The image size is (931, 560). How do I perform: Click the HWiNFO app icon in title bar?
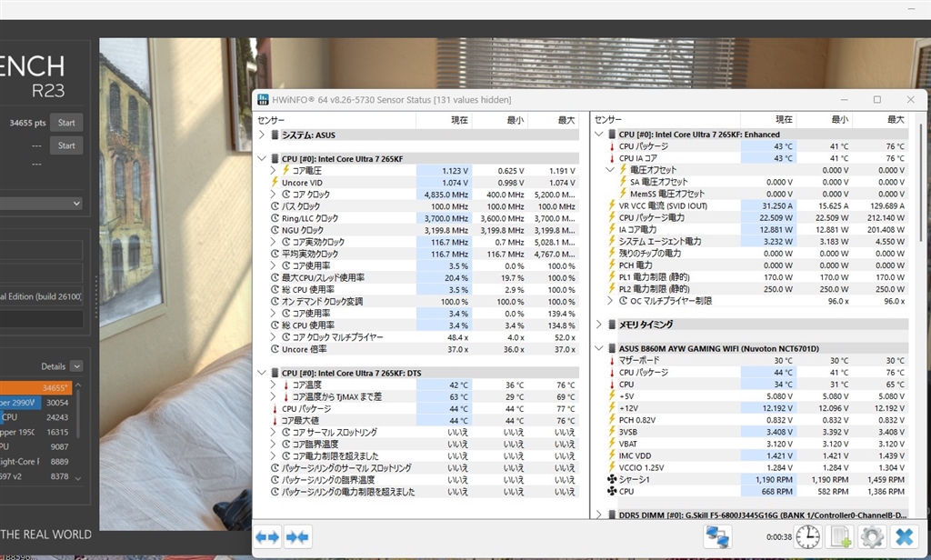(263, 100)
